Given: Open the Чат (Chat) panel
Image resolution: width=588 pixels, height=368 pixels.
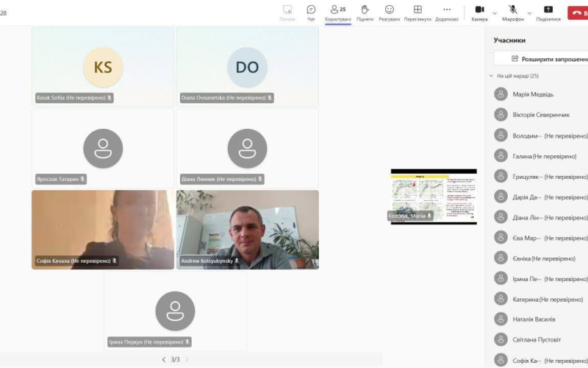Looking at the screenshot, I should pyautogui.click(x=311, y=12).
